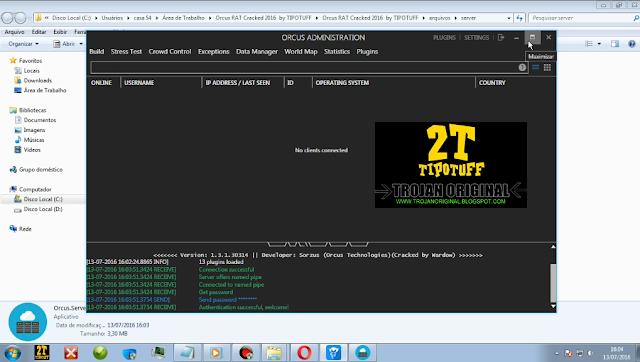
Task: Open the Editar menu in Explorer
Action: pyautogui.click(x=39, y=32)
